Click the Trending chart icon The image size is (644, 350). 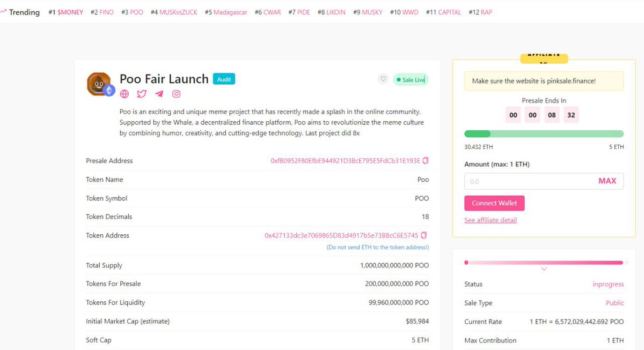coord(3,12)
